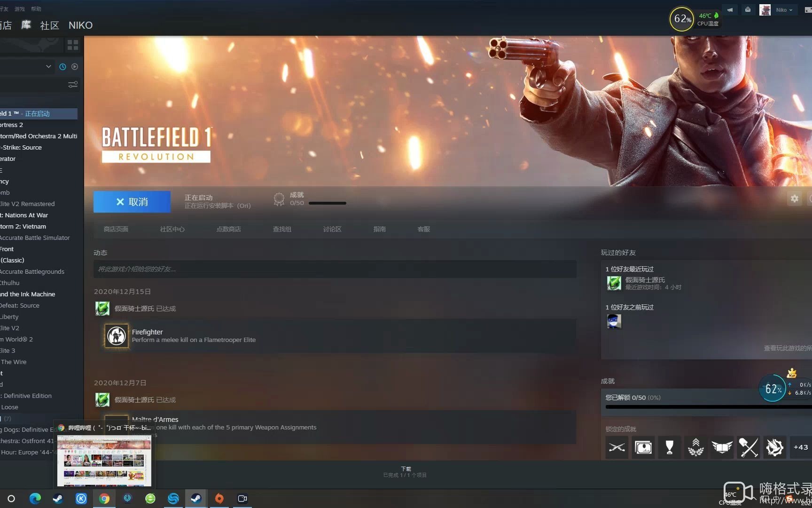Open the achievements ribbon icon

279,199
